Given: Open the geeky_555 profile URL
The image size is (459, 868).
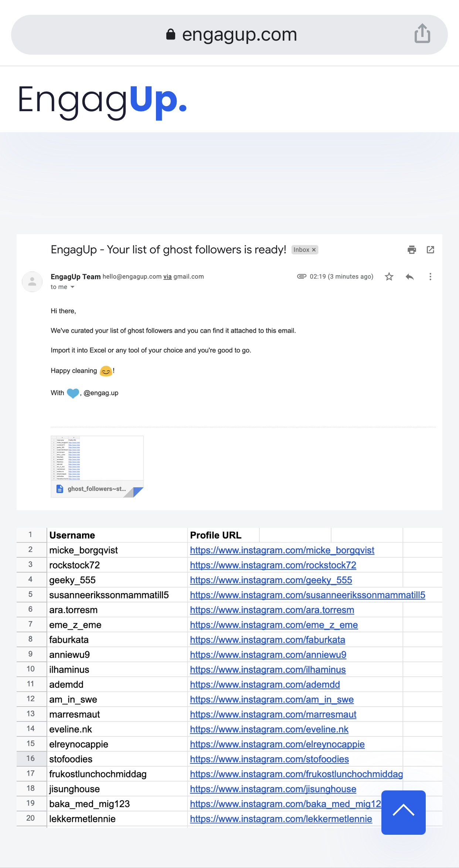Looking at the screenshot, I should point(271,580).
